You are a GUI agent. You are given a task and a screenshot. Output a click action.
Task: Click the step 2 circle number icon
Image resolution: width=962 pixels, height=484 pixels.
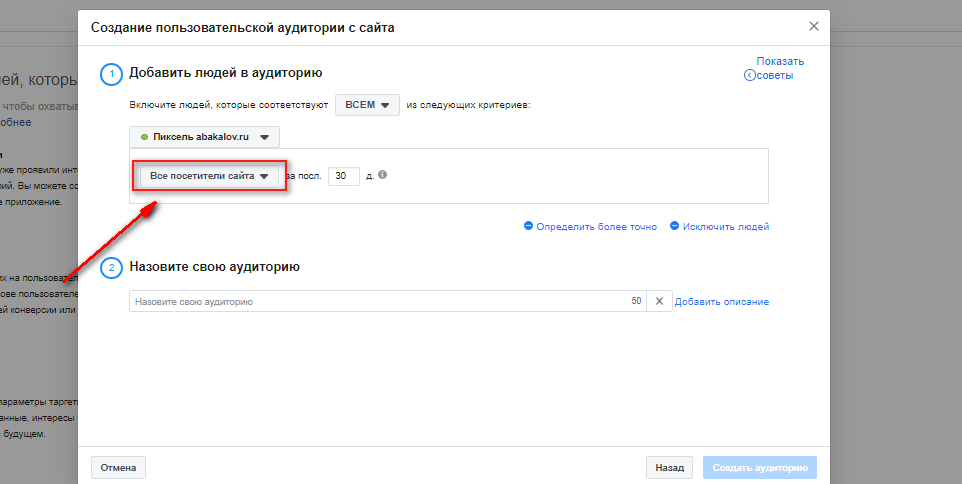point(112,267)
